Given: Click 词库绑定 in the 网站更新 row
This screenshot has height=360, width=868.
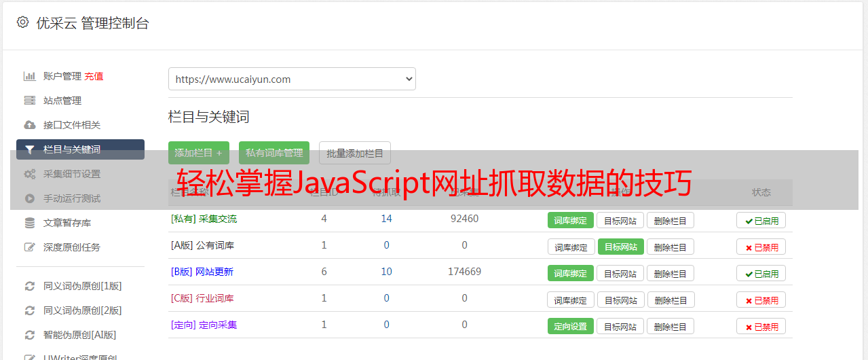Looking at the screenshot, I should (571, 273).
